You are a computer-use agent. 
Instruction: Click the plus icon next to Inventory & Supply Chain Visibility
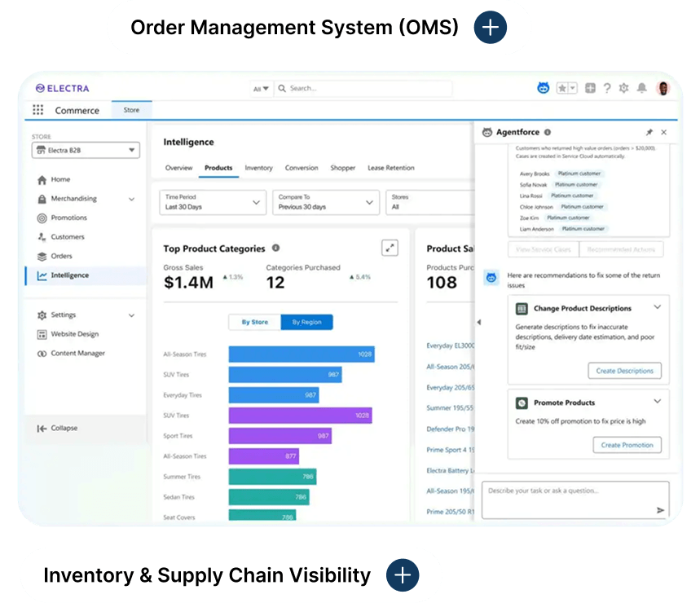pos(403,574)
